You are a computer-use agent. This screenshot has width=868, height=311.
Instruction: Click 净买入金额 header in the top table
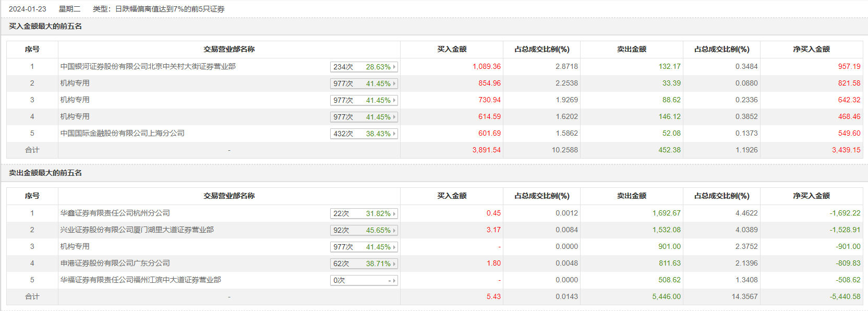click(811, 49)
